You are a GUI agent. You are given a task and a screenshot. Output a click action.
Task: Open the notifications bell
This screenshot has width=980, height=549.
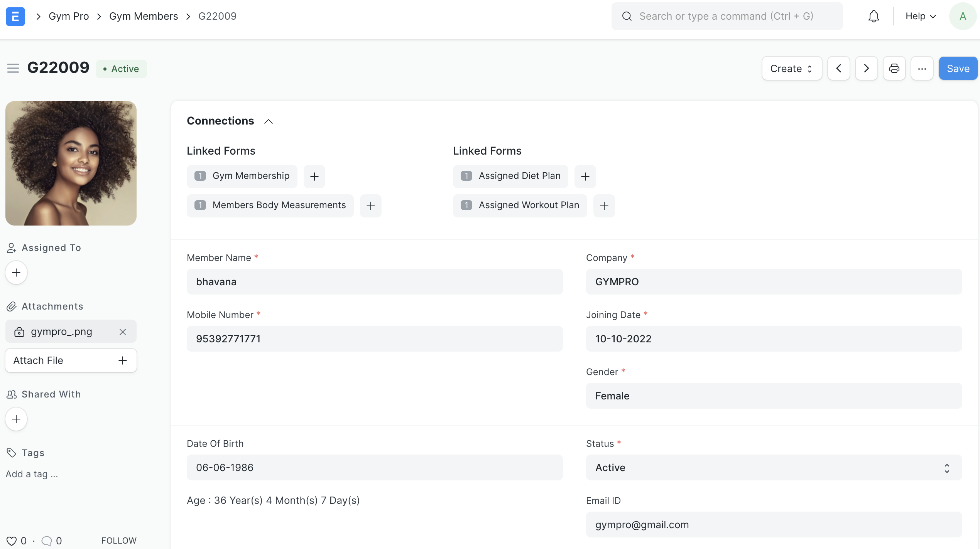point(874,16)
